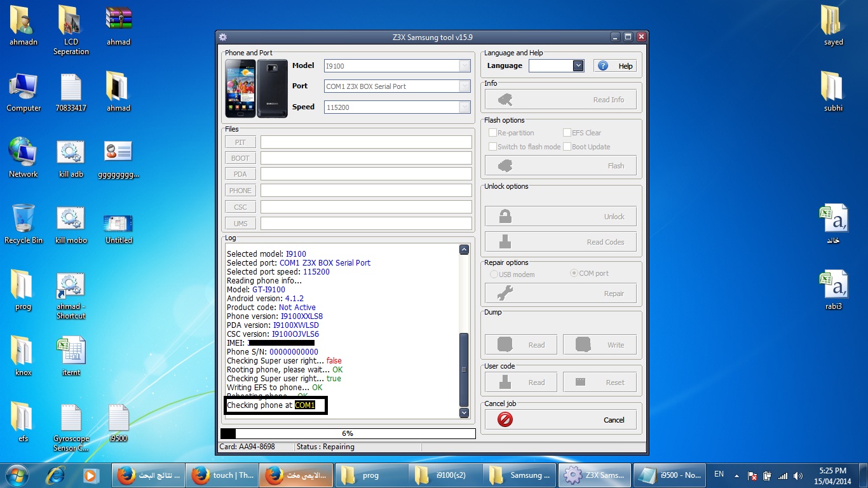Open the subhi folder icon
The width and height of the screenshot is (868, 488).
(x=833, y=92)
